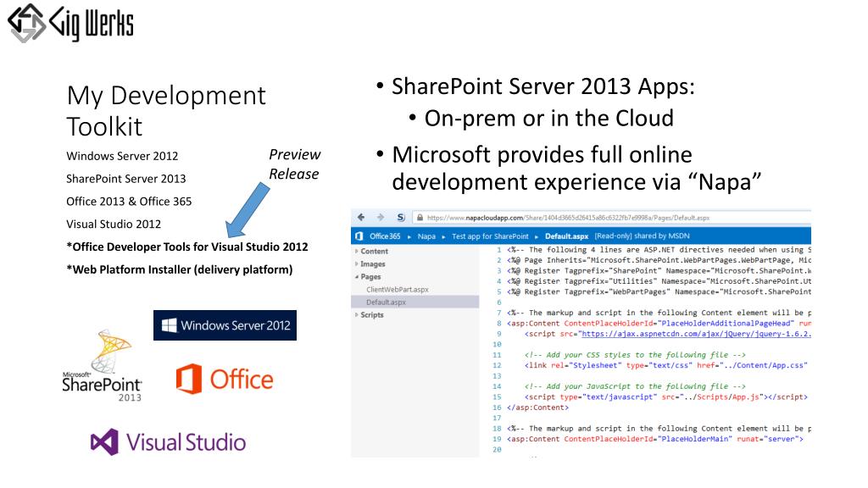Click "Office 2013 & Office 365" text

point(129,202)
